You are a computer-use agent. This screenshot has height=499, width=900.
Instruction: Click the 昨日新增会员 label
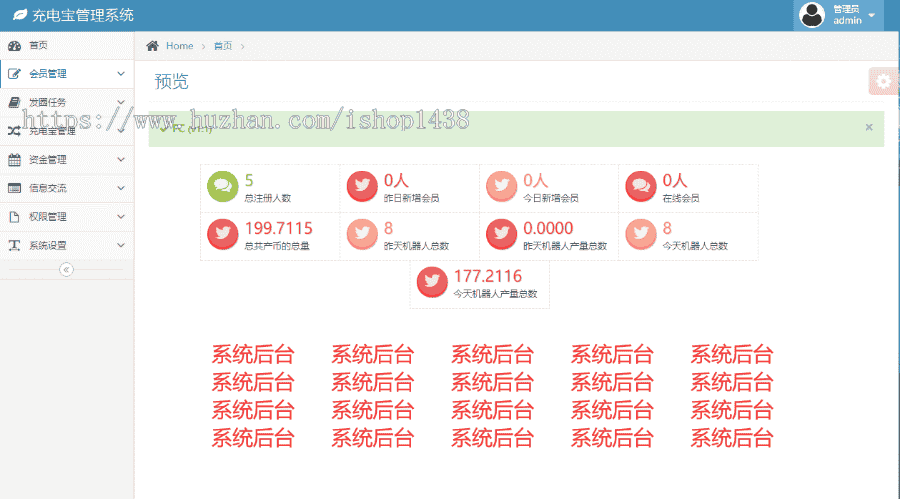[412, 198]
